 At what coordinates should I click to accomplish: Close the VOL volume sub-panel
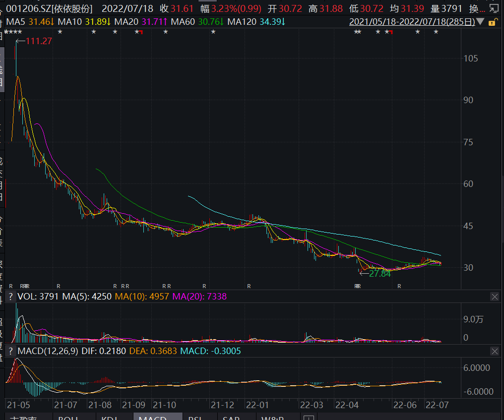click(x=495, y=297)
